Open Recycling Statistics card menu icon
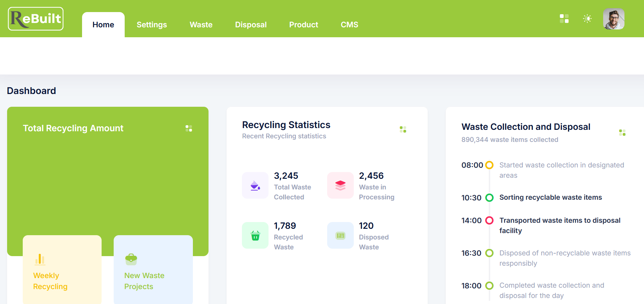644x304 pixels. click(403, 129)
